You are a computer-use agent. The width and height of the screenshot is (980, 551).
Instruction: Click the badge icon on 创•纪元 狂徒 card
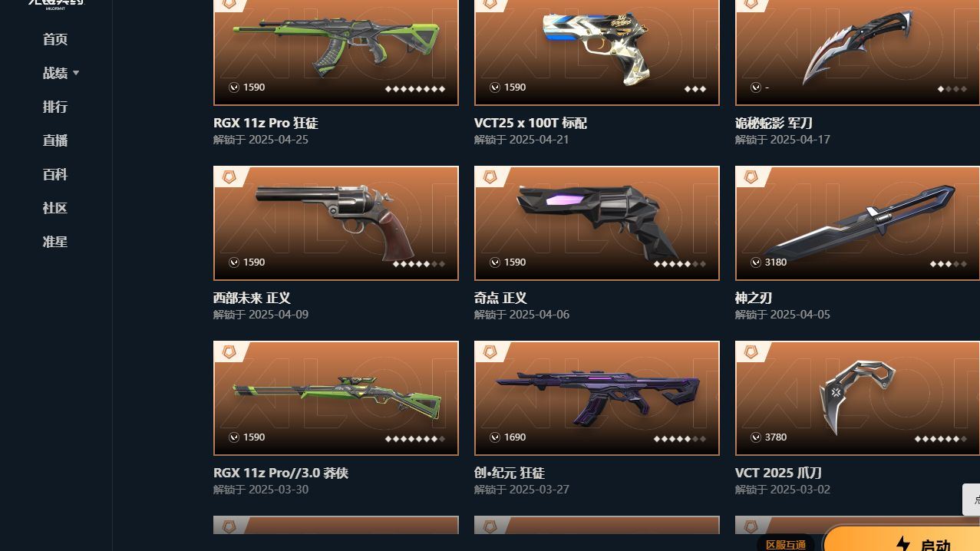490,351
